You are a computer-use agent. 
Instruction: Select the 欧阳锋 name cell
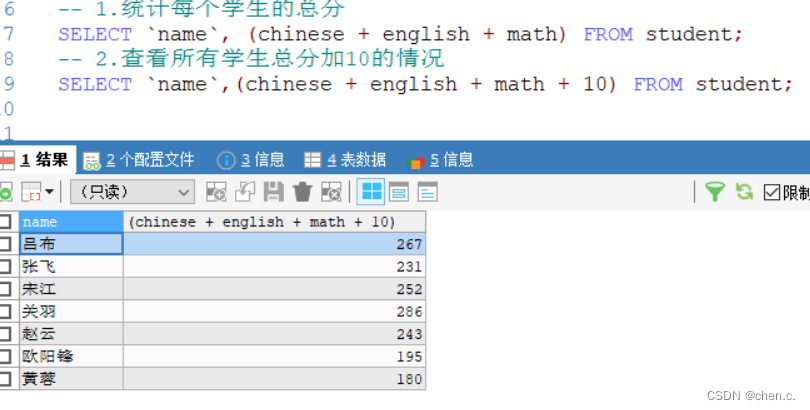[71, 356]
